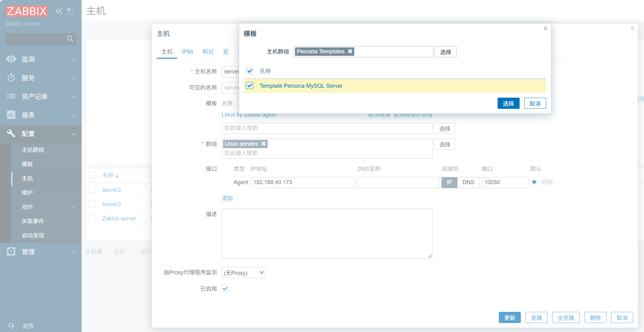
Task: Toggle the 已启用 checkbox
Action: (x=226, y=289)
